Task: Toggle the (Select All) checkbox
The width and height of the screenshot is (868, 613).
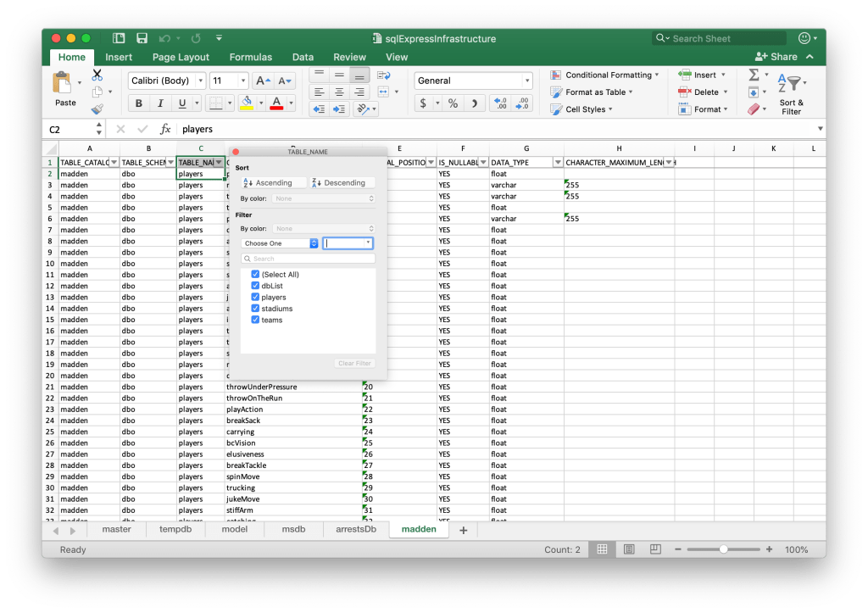Action: click(x=255, y=275)
